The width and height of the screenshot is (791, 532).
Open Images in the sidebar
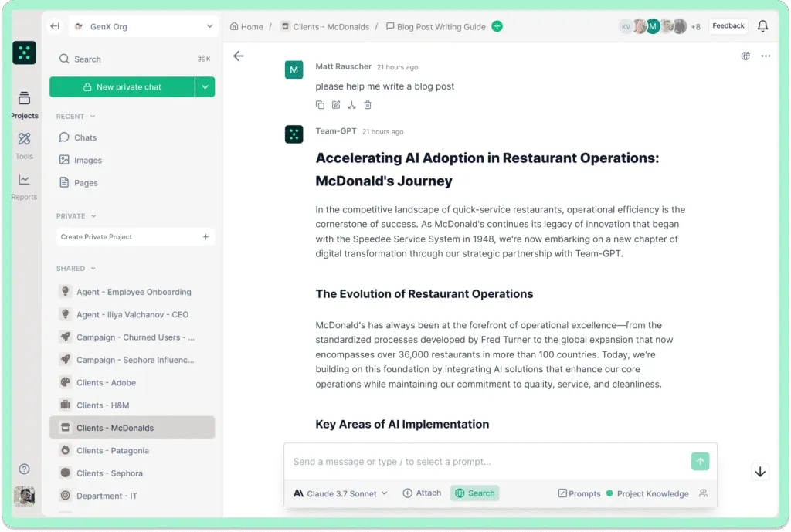80,160
